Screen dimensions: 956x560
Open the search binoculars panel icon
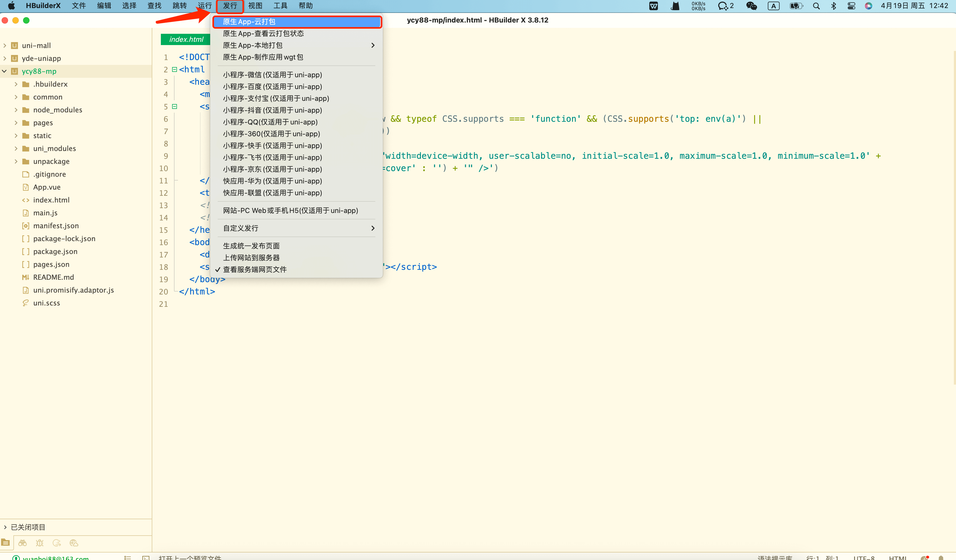[x=22, y=543]
